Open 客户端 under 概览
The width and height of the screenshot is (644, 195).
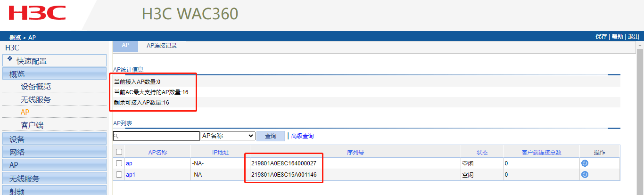point(32,125)
